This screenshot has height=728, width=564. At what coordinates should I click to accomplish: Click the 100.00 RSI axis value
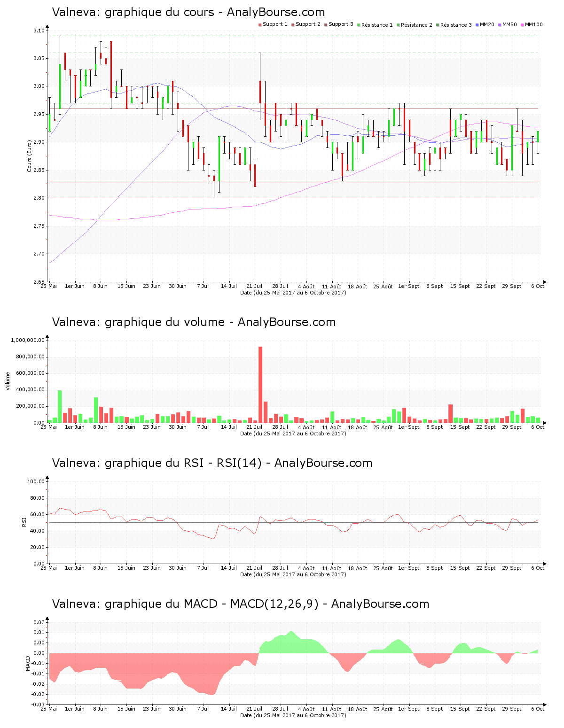[36, 481]
